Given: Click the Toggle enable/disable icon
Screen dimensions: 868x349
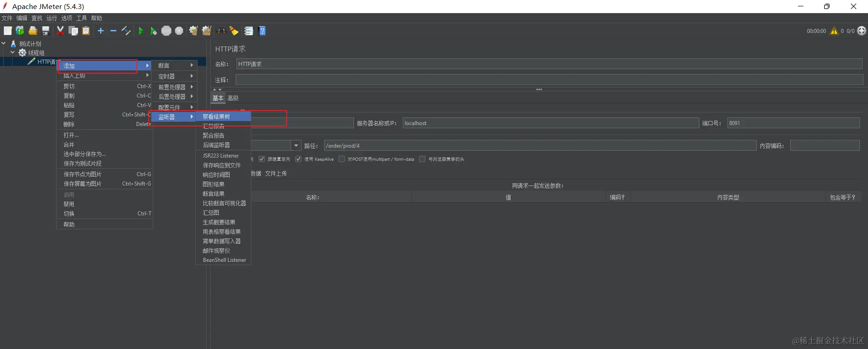Looking at the screenshot, I should tap(126, 31).
